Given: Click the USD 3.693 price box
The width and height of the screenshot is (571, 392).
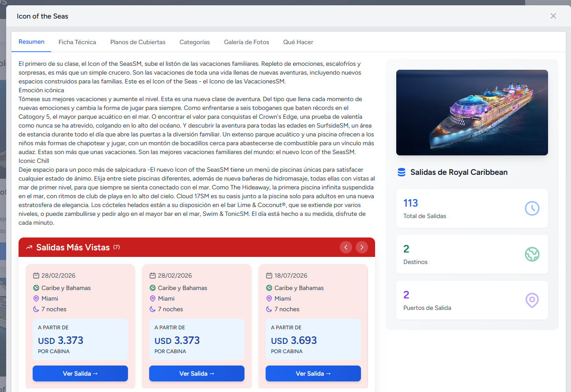Looking at the screenshot, I should pos(313,339).
